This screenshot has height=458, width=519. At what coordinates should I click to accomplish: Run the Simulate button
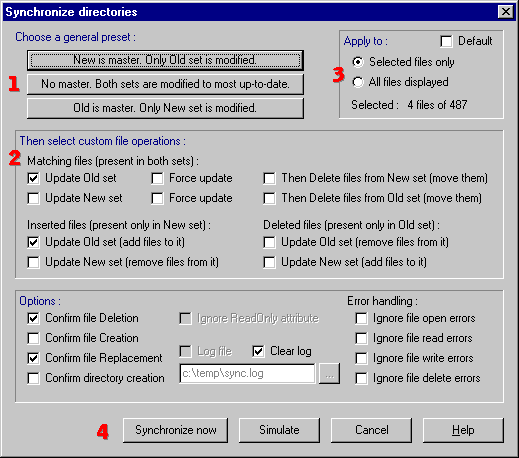279,430
